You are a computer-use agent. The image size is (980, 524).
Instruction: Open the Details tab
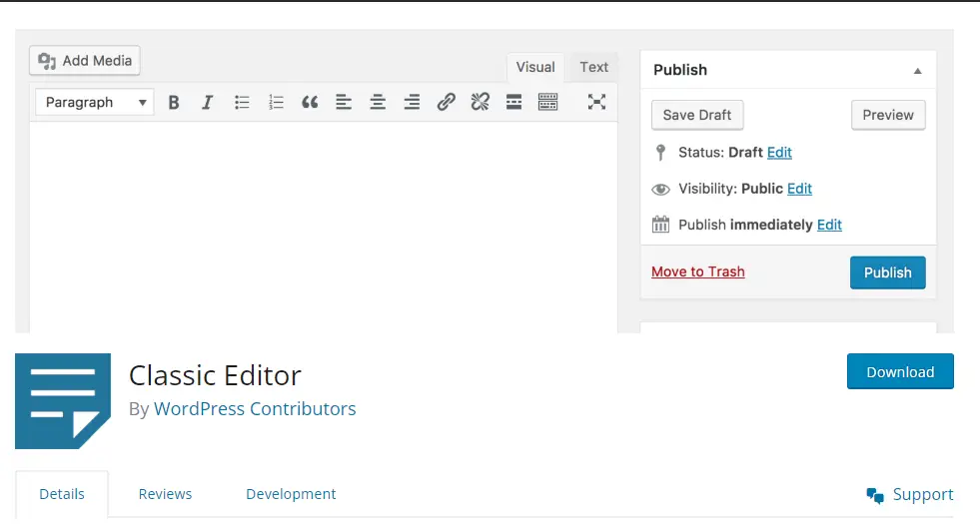pyautogui.click(x=62, y=494)
